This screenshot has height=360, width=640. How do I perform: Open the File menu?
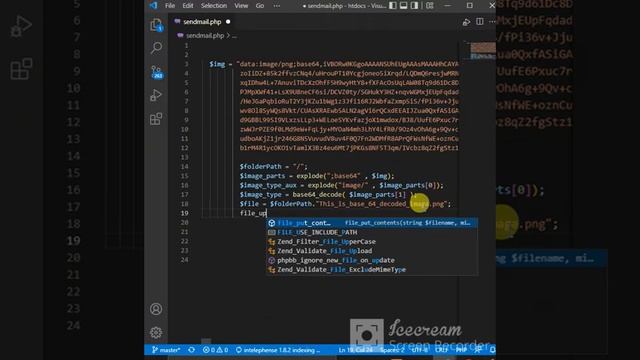point(170,6)
